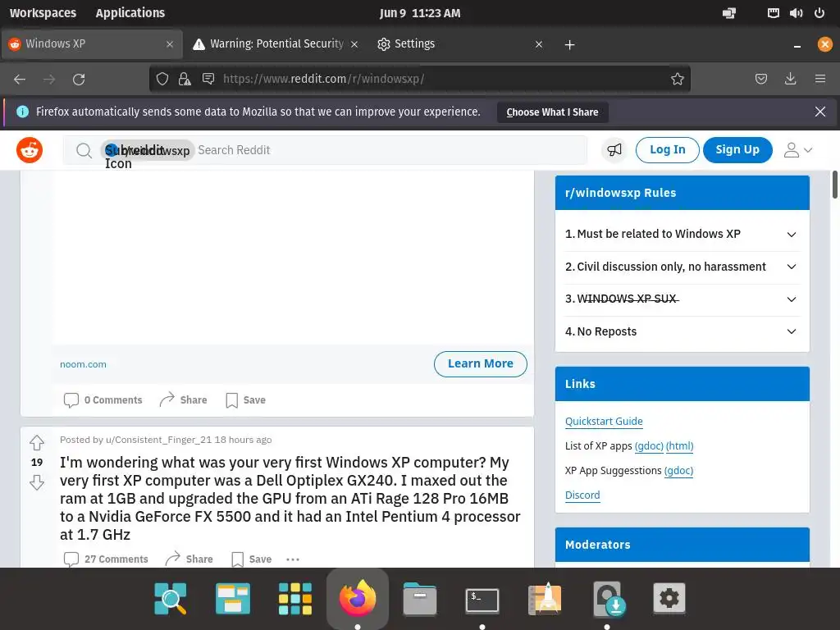Screen dimensions: 840x630
Task: Open the 27 Comments on the post
Action: click(106, 559)
